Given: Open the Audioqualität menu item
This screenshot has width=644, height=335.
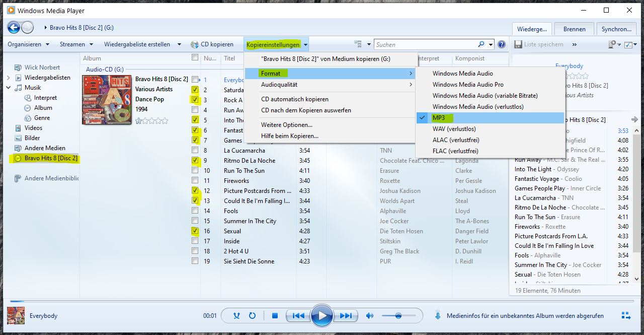Looking at the screenshot, I should coord(282,85).
